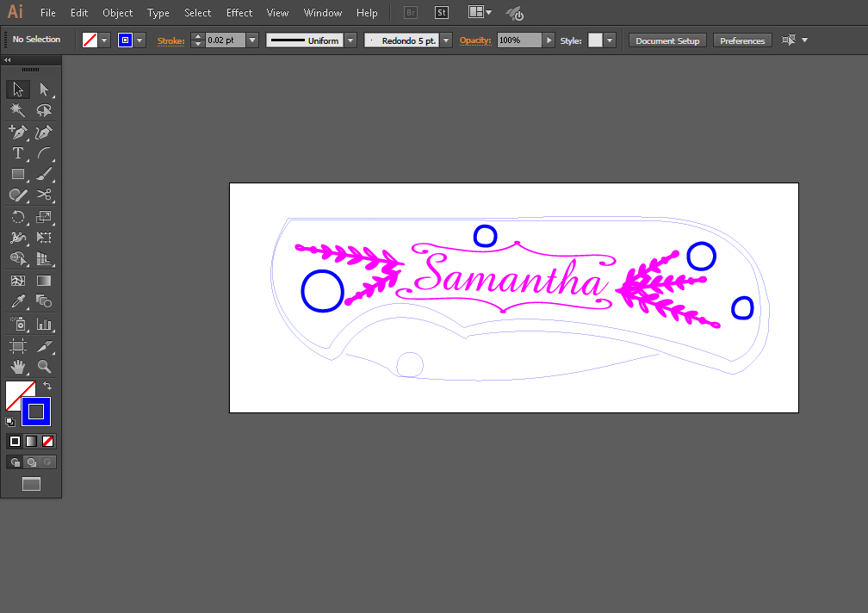
Task: Switch paint mode to Gradient
Action: pos(32,442)
